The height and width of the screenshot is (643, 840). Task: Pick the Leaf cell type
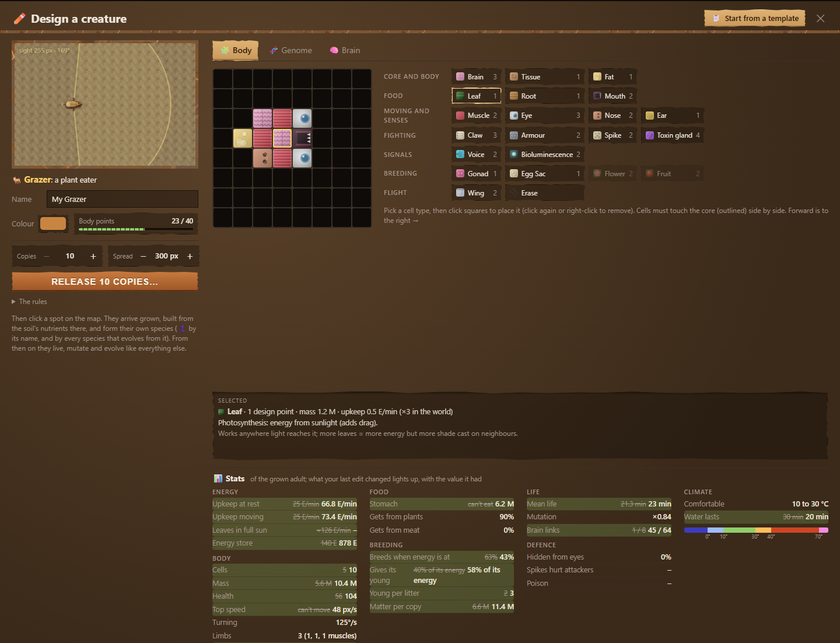pos(476,96)
